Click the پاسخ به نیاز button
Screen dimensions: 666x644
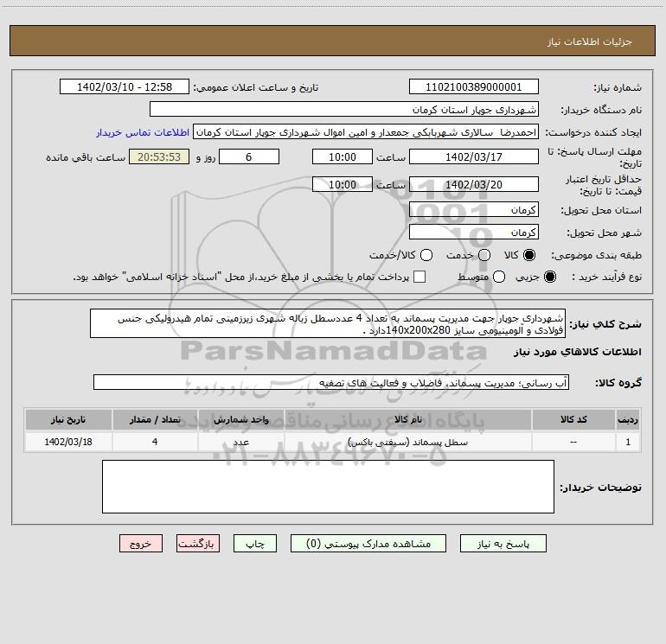tap(503, 544)
